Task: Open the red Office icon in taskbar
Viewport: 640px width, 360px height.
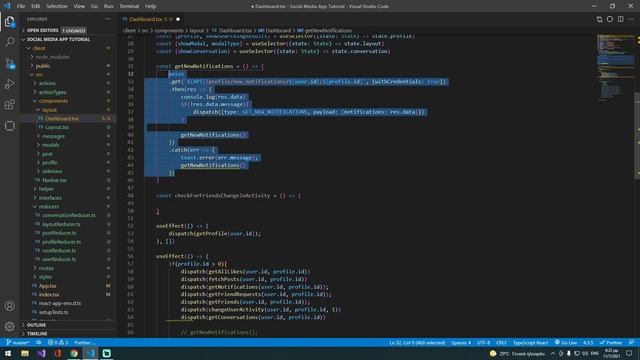Action: (x=58, y=353)
